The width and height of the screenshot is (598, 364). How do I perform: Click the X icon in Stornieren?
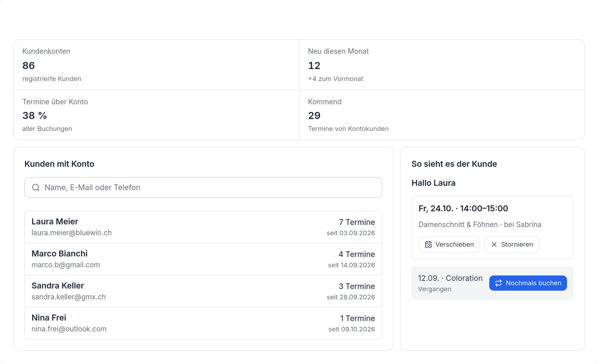point(494,245)
